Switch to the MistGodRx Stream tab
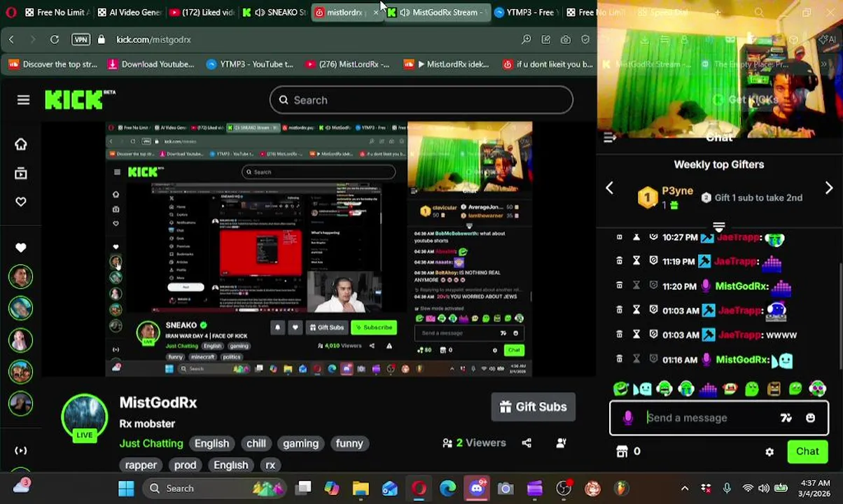Viewport: 843px width, 504px height. 438,12
